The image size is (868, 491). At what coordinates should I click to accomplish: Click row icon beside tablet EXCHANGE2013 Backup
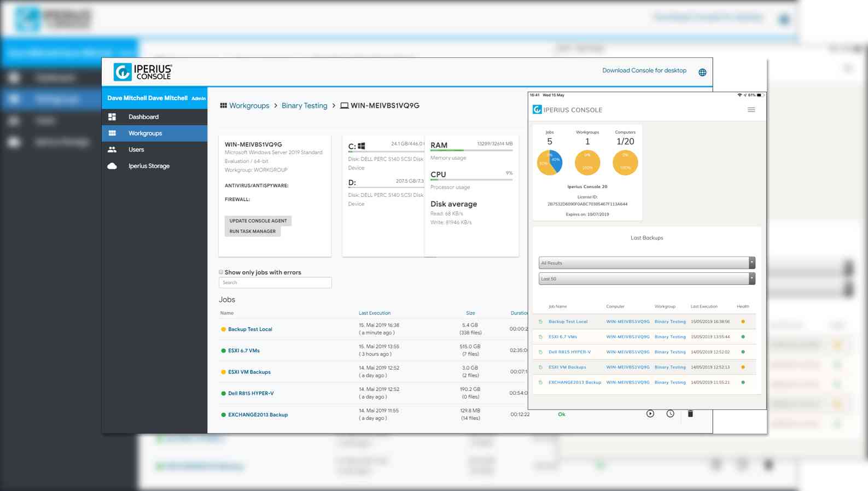click(x=540, y=382)
